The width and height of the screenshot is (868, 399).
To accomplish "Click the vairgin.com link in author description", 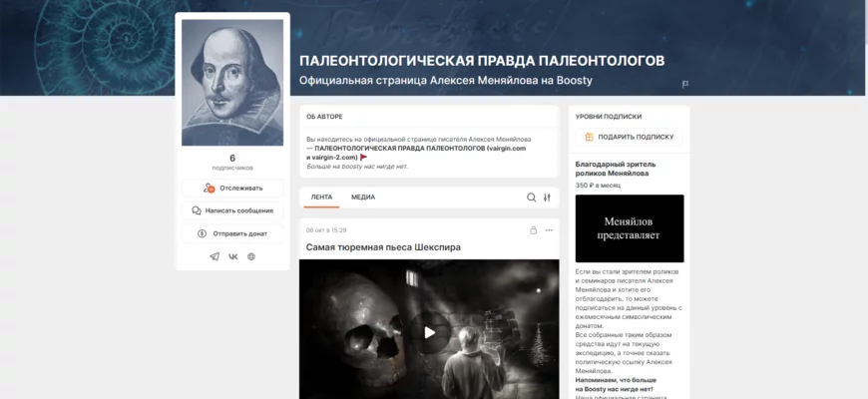I will 507,149.
